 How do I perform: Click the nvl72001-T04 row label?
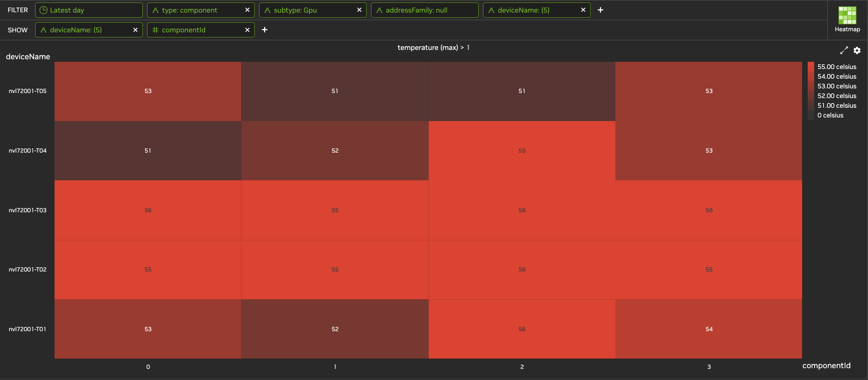[x=28, y=151]
